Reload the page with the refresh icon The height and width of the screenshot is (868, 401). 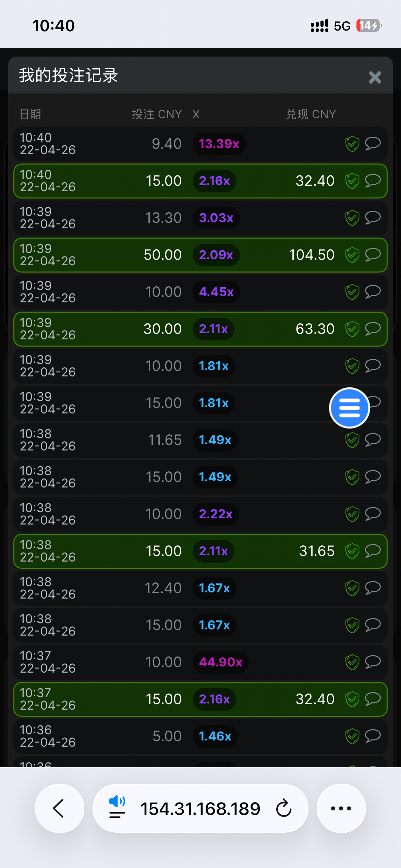[x=284, y=808]
